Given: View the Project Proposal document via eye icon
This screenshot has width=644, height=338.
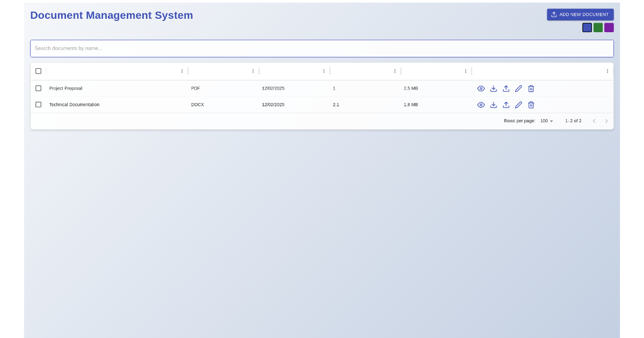Looking at the screenshot, I should [x=481, y=89].
